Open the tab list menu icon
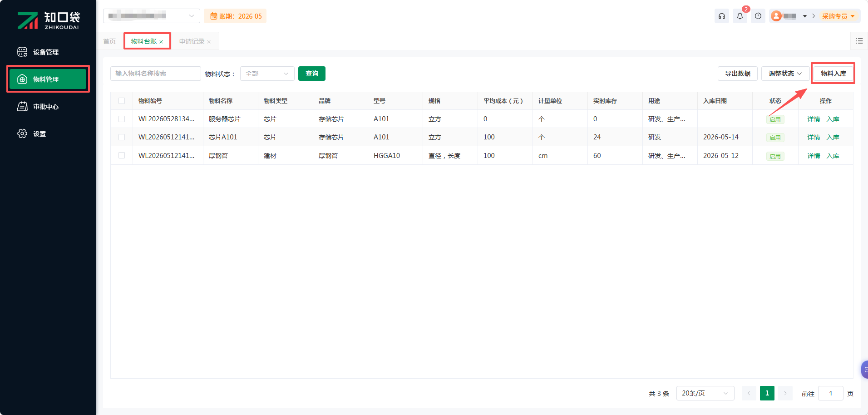This screenshot has width=868, height=415. (859, 41)
